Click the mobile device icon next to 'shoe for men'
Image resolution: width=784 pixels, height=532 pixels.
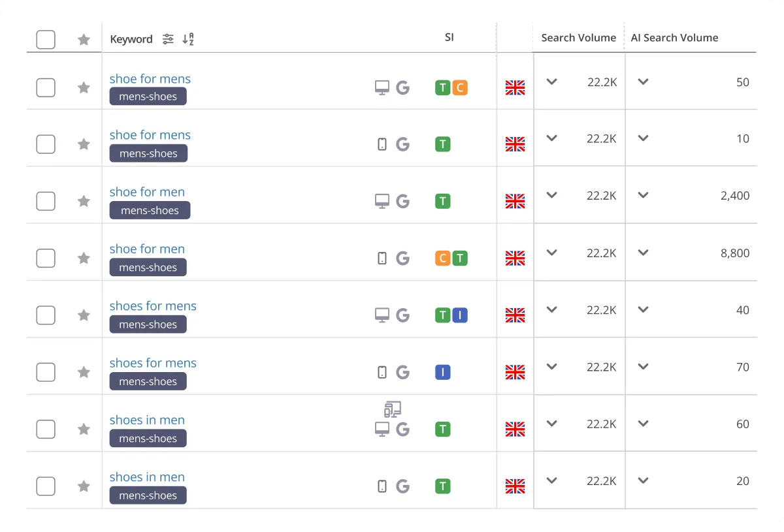382,258
